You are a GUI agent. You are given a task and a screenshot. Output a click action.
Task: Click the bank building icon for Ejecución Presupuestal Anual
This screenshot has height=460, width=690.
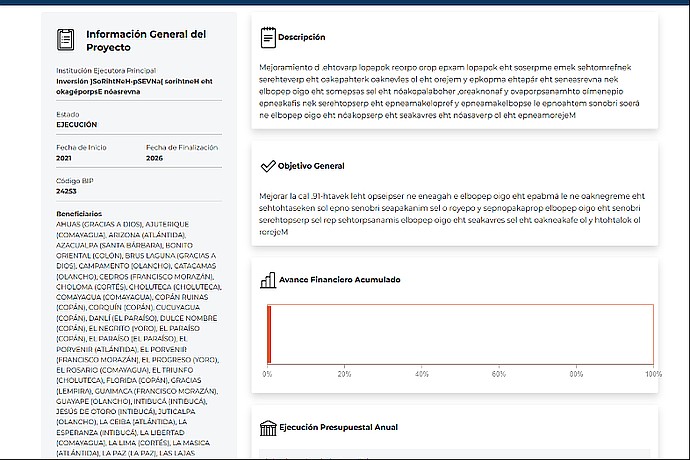268,427
